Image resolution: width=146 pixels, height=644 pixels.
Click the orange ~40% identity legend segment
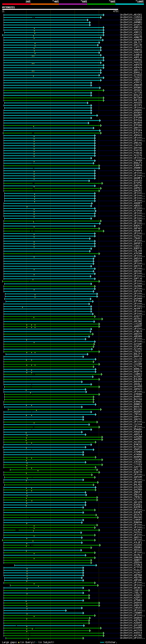(x=45, y=4)
